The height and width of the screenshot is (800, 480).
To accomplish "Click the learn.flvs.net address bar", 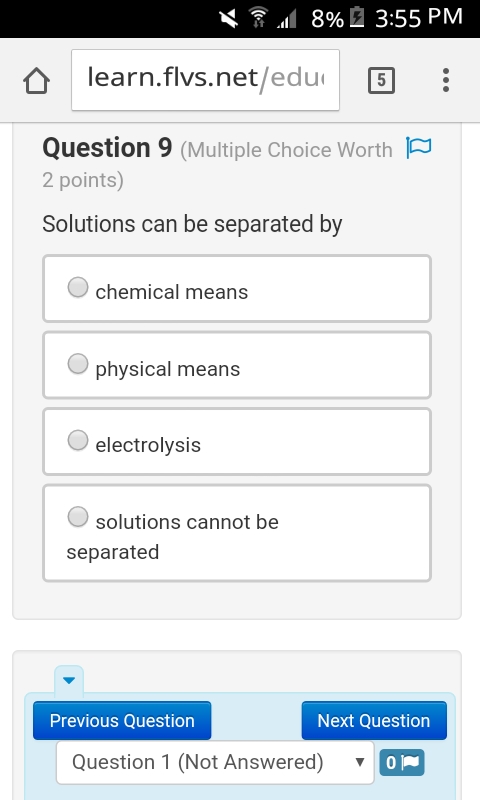I will tap(206, 80).
